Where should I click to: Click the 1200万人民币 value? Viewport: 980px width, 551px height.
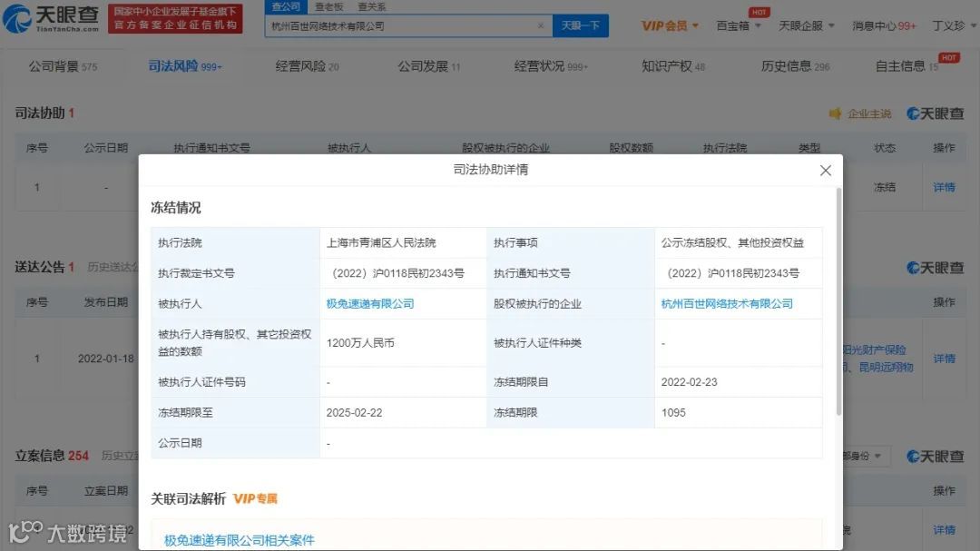tap(360, 343)
